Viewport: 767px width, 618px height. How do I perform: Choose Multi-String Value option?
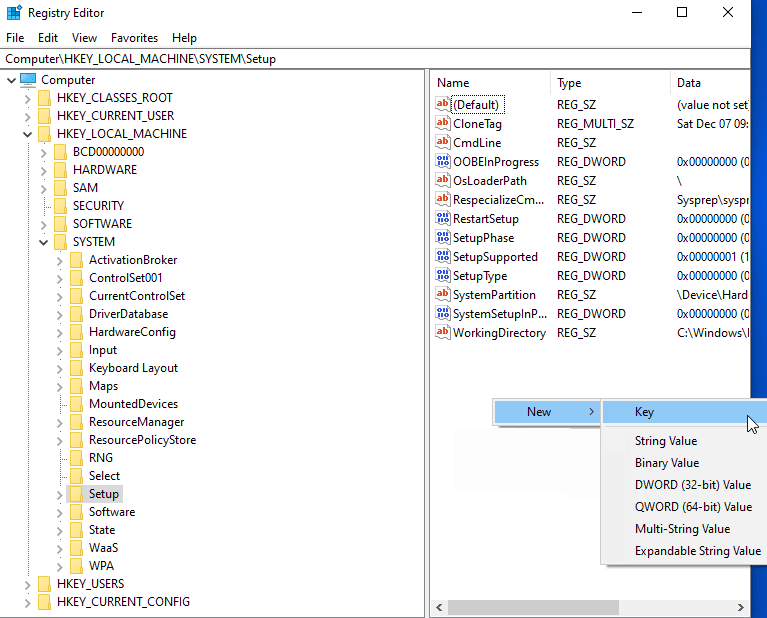tap(684, 529)
